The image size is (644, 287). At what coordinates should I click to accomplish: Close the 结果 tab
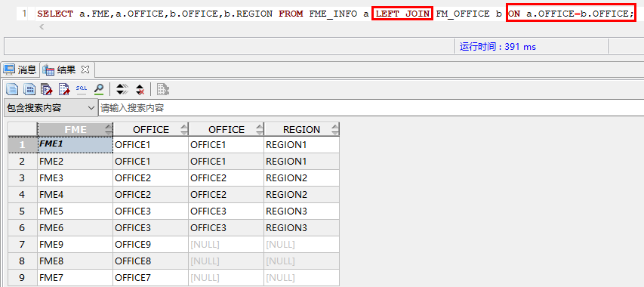(x=85, y=69)
